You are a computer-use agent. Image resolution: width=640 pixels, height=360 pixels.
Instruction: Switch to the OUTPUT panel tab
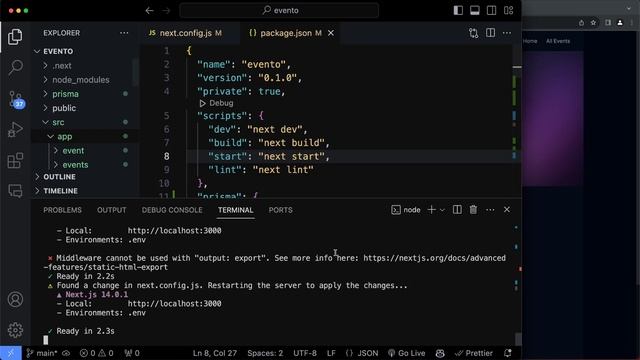pos(111,210)
